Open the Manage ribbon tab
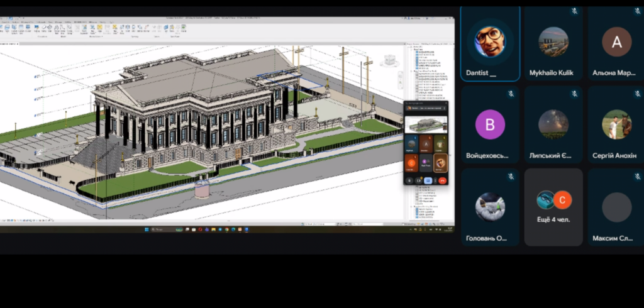Viewport: 644px width, 308px height. coord(58,22)
